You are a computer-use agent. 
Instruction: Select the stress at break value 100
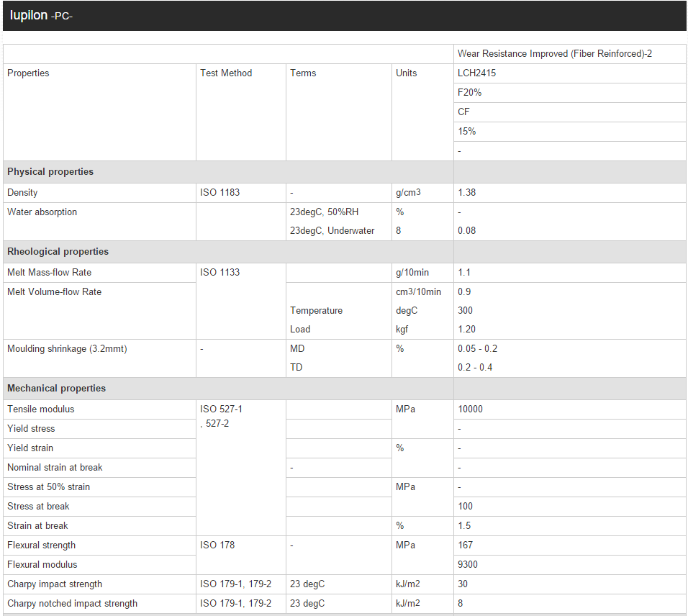click(x=465, y=506)
